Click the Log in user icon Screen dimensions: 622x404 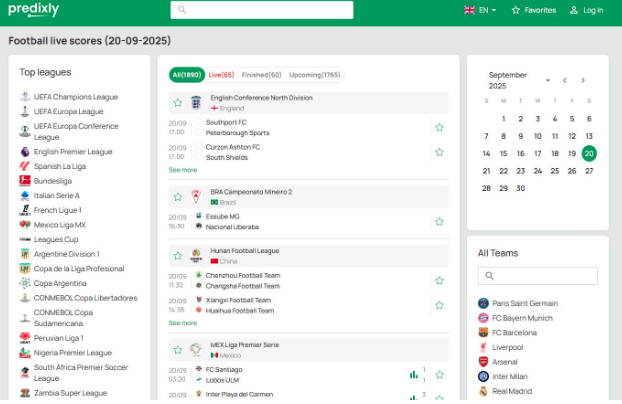[x=574, y=10]
